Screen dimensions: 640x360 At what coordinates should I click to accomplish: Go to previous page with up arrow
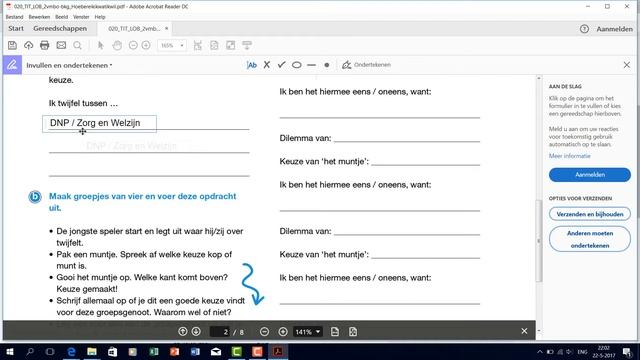tap(182, 331)
